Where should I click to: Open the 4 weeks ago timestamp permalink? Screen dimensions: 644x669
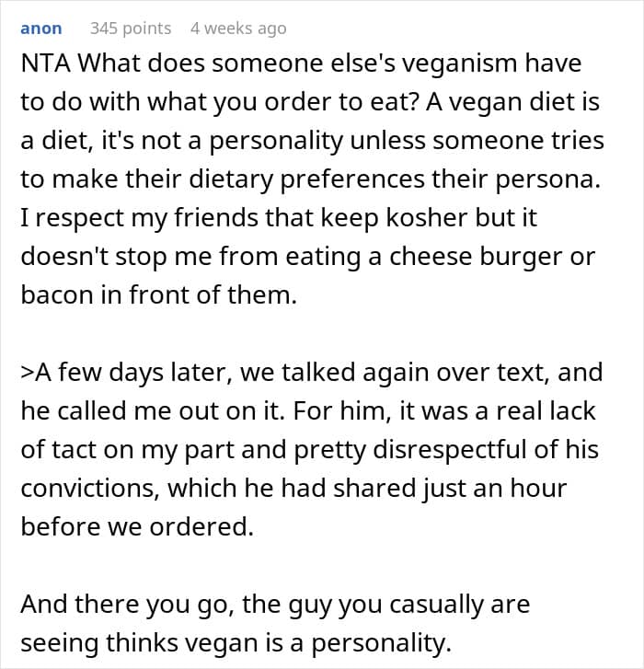tap(238, 29)
